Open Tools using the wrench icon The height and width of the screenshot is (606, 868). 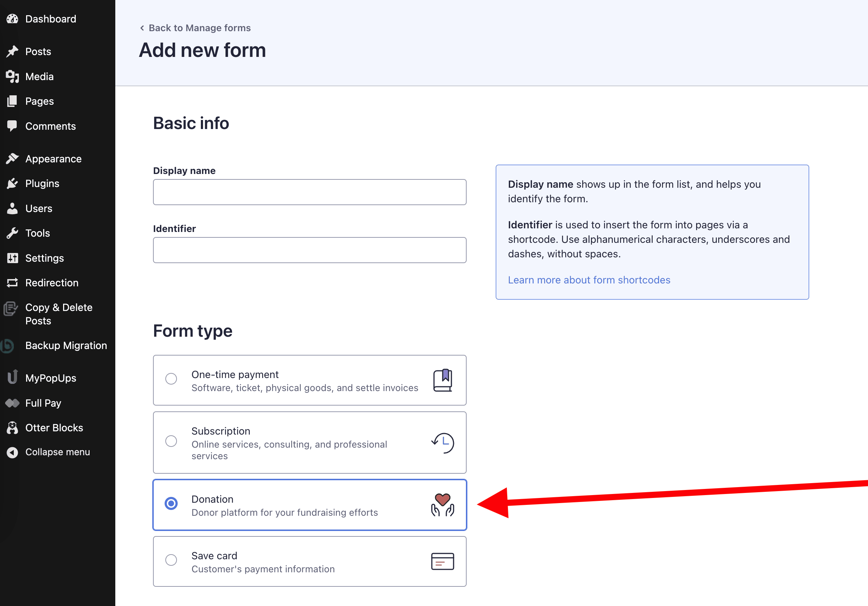(x=12, y=233)
